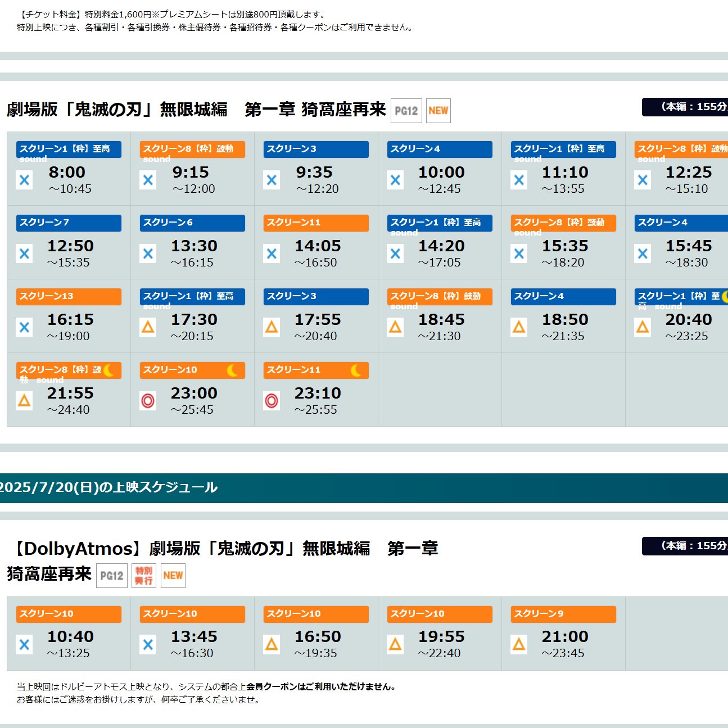Click sold-out X icon for 8:00 showing
This screenshot has height=728, width=728.
[24, 180]
